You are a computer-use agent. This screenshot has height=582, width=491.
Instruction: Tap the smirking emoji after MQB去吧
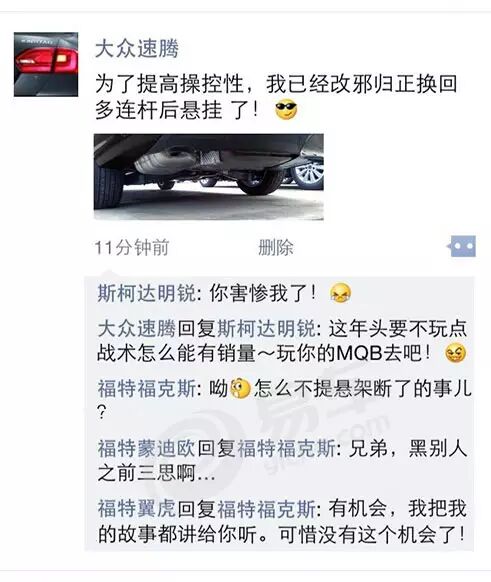coord(456,353)
